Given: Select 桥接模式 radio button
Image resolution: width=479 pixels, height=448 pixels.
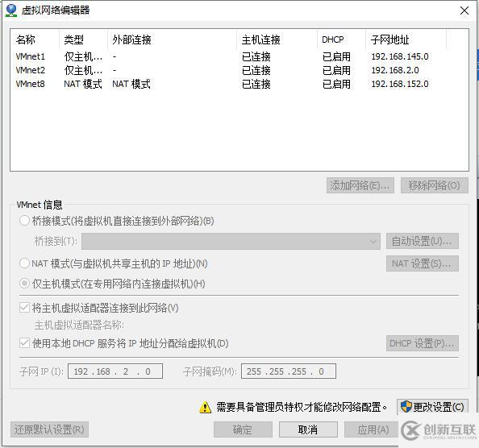Looking at the screenshot, I should (24, 221).
